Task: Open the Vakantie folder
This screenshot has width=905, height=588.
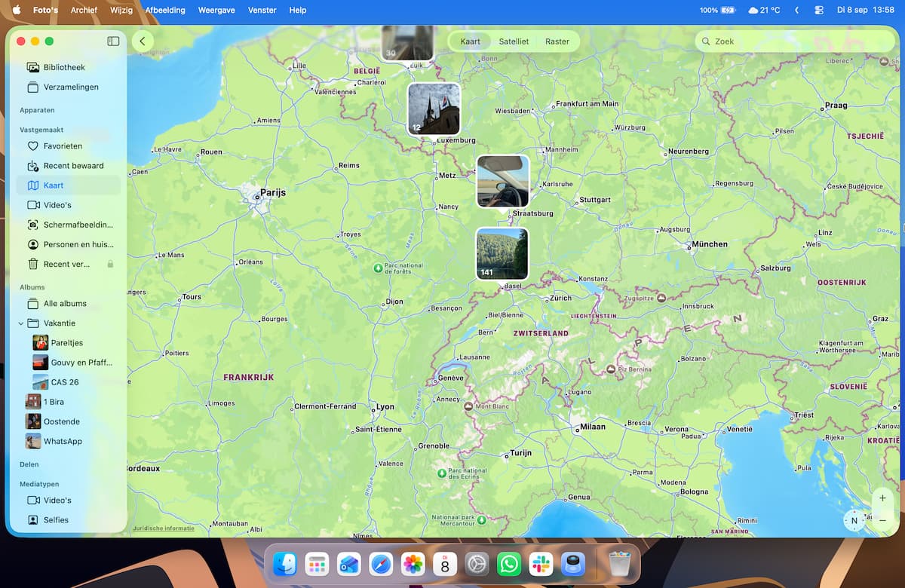Action: 68,323
